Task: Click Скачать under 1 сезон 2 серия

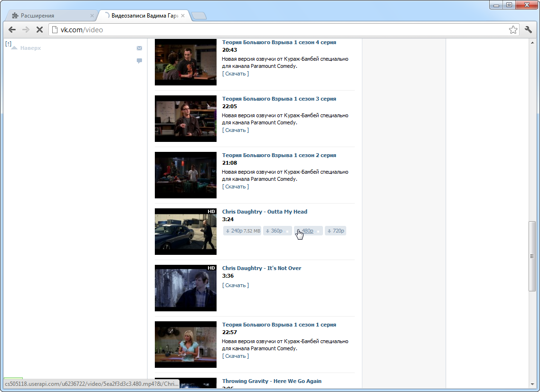Action: [236, 187]
